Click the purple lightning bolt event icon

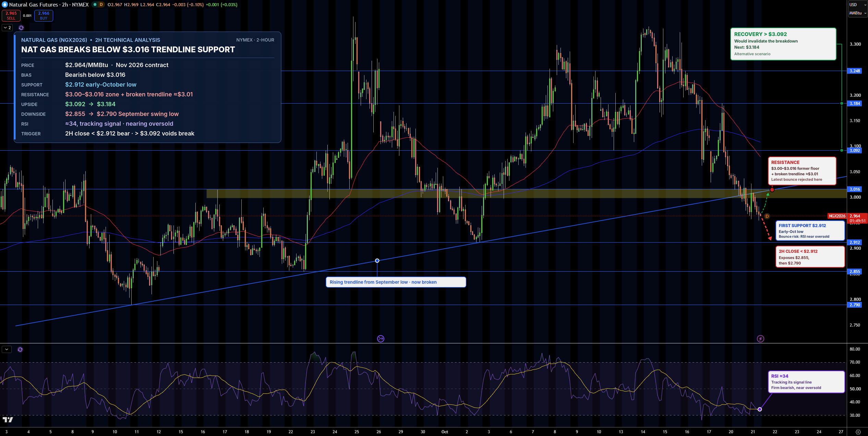[x=760, y=339]
